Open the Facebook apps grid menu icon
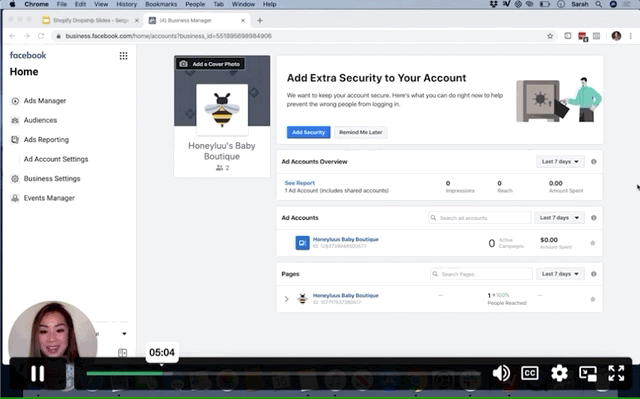The height and width of the screenshot is (399, 640). click(123, 56)
